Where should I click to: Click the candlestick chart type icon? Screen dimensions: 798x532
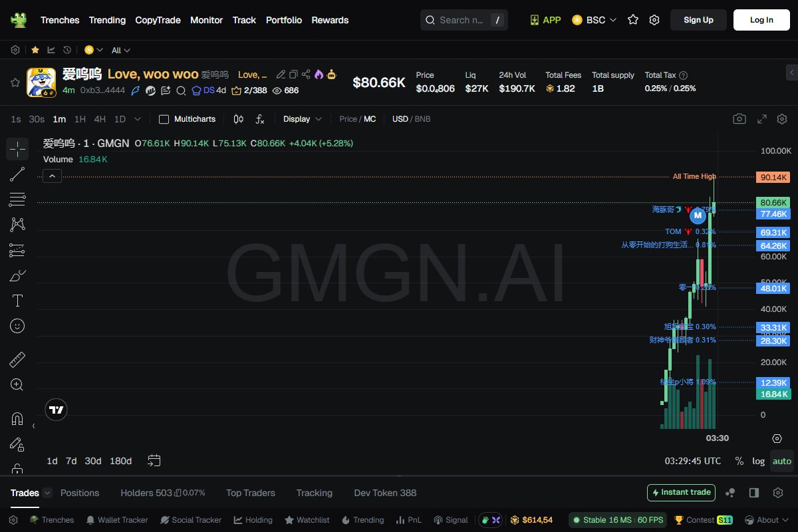pos(239,119)
